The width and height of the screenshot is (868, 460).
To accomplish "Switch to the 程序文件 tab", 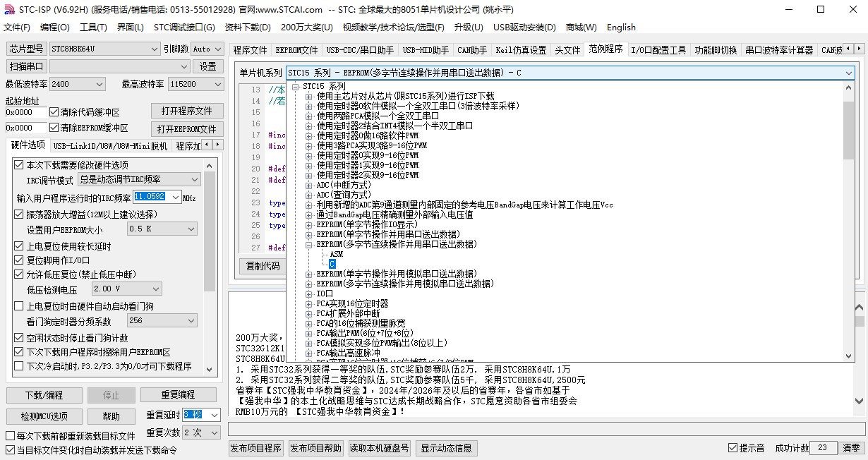I will coord(250,50).
